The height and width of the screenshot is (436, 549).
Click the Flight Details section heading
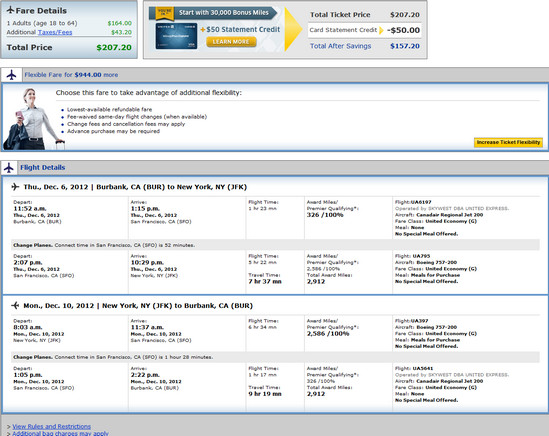[x=43, y=167]
